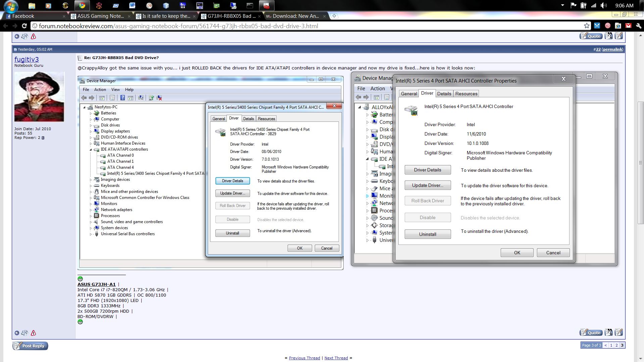644x362 pixels.
Task: Close the Facebook tab
Action: pyautogui.click(x=64, y=16)
